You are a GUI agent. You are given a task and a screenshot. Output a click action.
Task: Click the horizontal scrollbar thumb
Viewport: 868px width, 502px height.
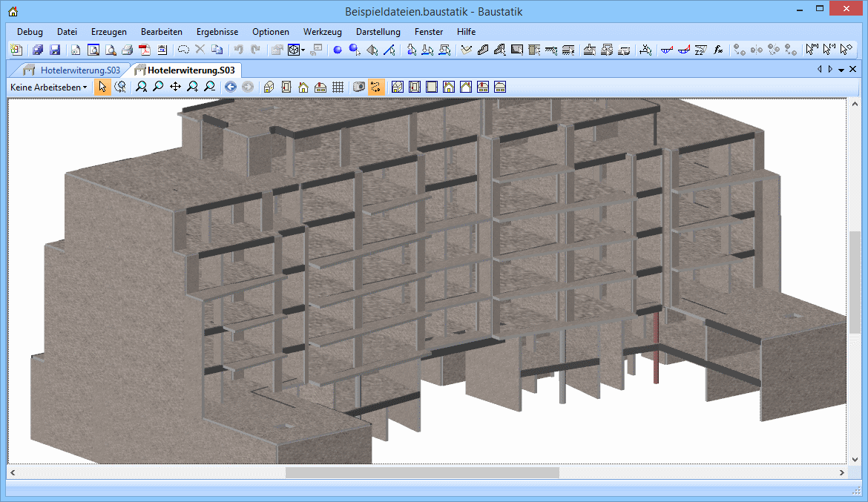click(421, 472)
